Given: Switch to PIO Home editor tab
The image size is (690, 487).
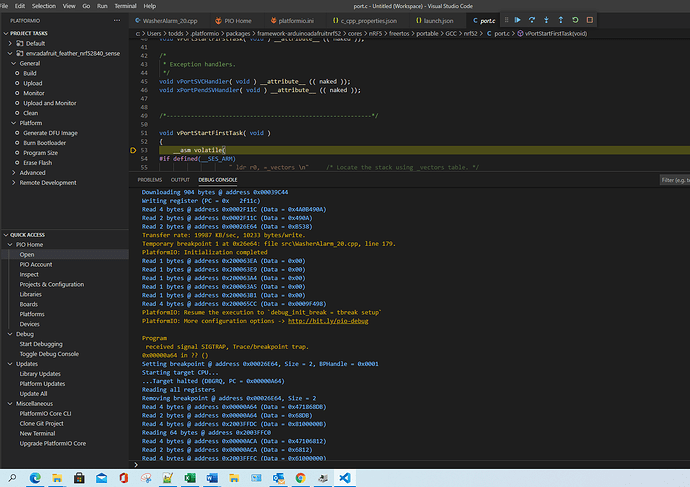Looking at the screenshot, I should (238, 21).
